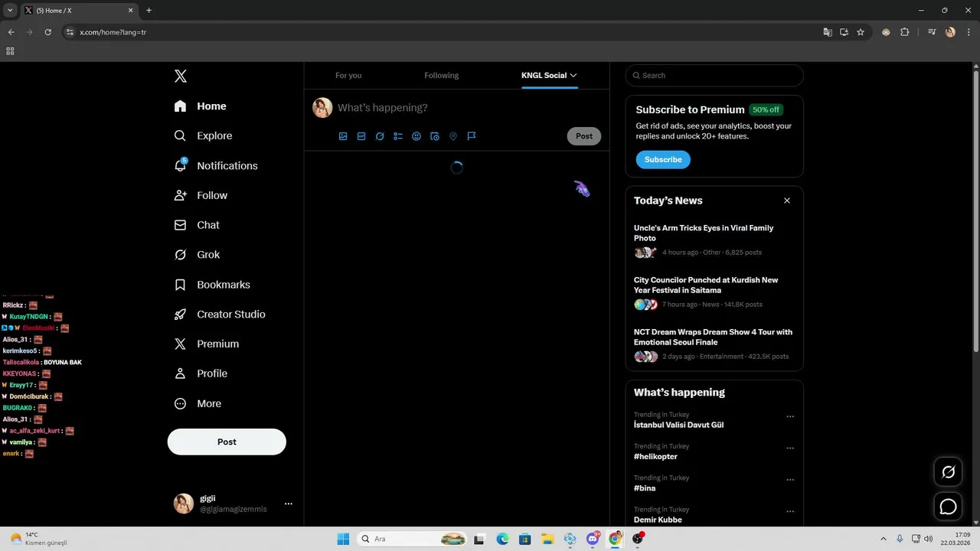The width and height of the screenshot is (980, 551).
Task: Go back with the browser back arrow
Action: coord(11,32)
